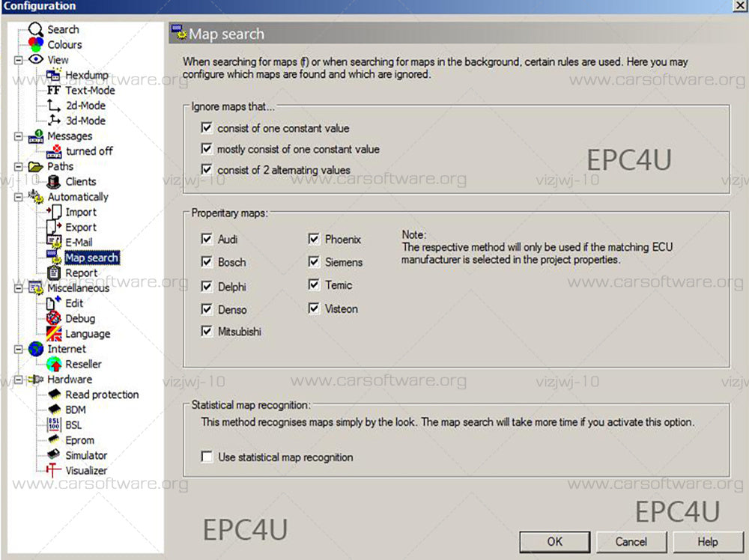Click the Messages icon
The height and width of the screenshot is (560, 749).
tap(36, 136)
